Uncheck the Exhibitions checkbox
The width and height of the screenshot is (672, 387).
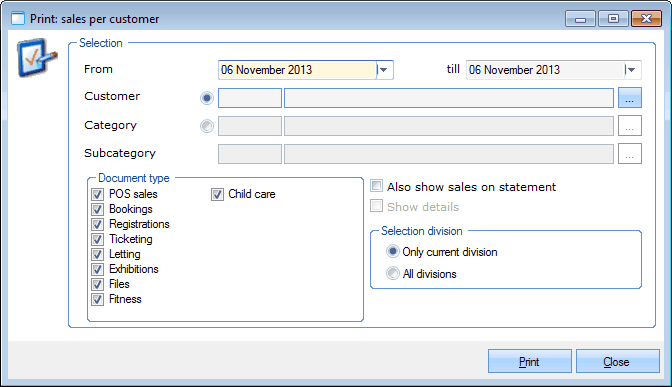97,269
